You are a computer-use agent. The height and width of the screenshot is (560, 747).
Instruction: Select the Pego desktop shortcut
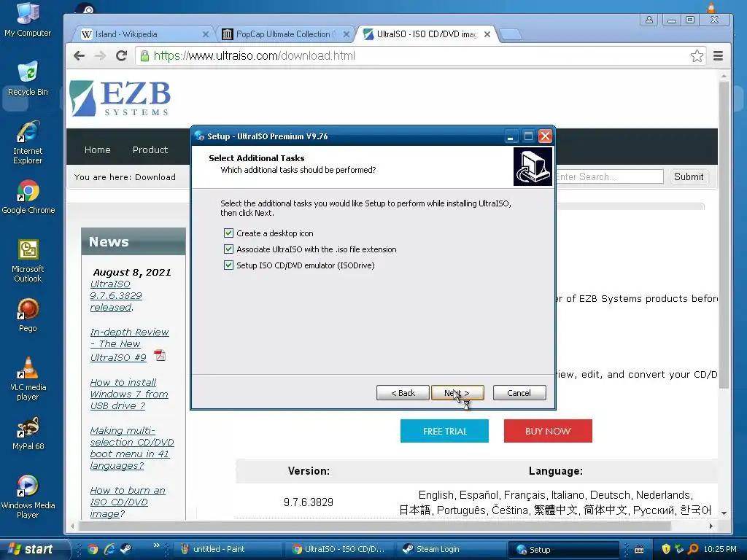pyautogui.click(x=28, y=315)
